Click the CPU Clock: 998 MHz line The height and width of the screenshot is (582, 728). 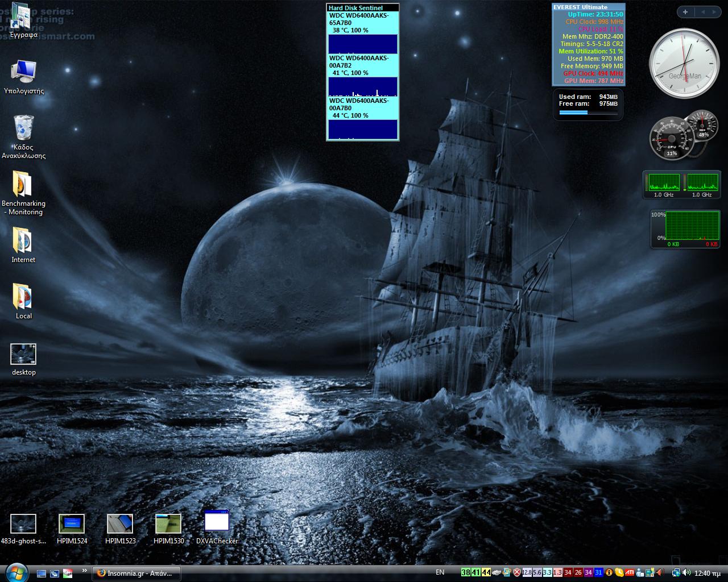[x=594, y=22]
